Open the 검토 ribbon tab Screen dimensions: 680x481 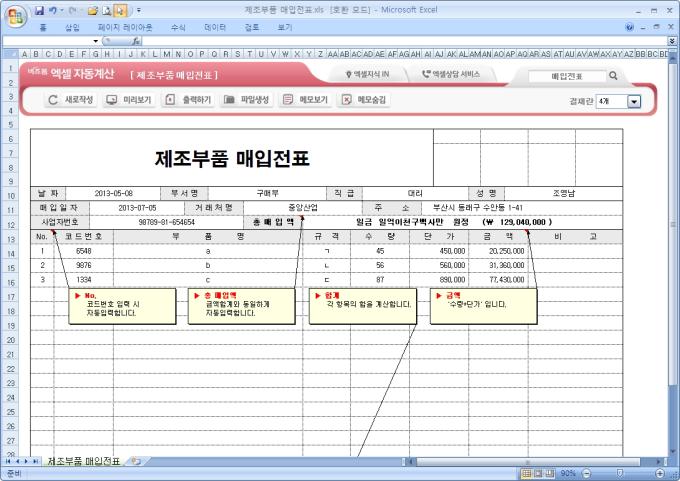252,28
